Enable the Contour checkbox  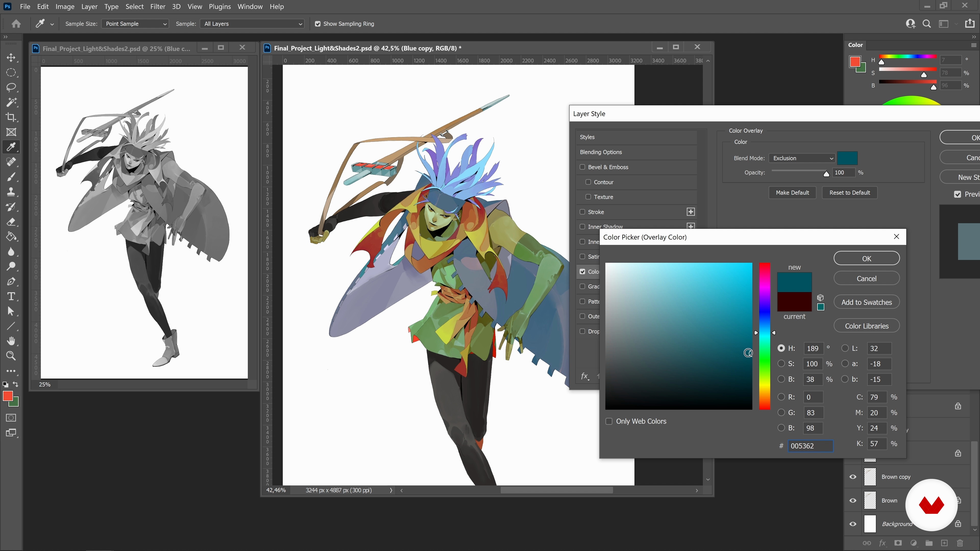(x=588, y=182)
